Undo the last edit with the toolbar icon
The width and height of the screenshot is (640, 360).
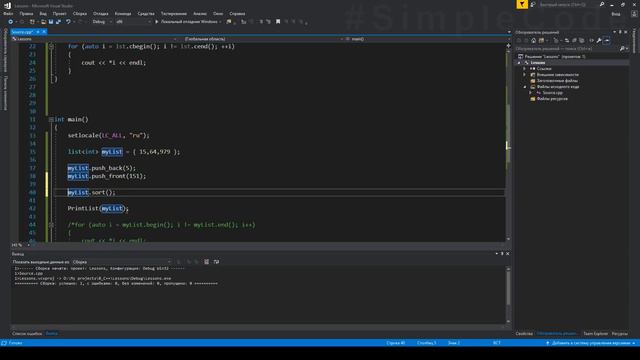pyautogui.click(x=68, y=22)
